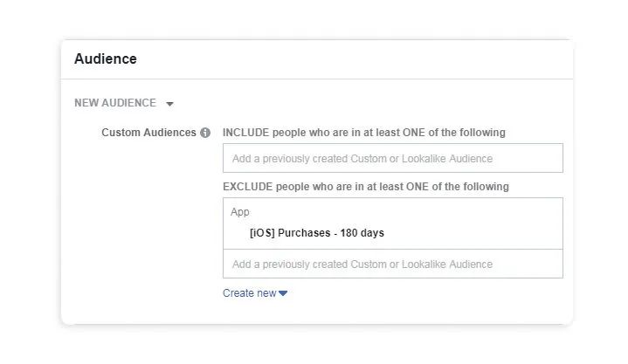Click the App category label in exclusions
Screen dimensions: 628x364
(240, 212)
